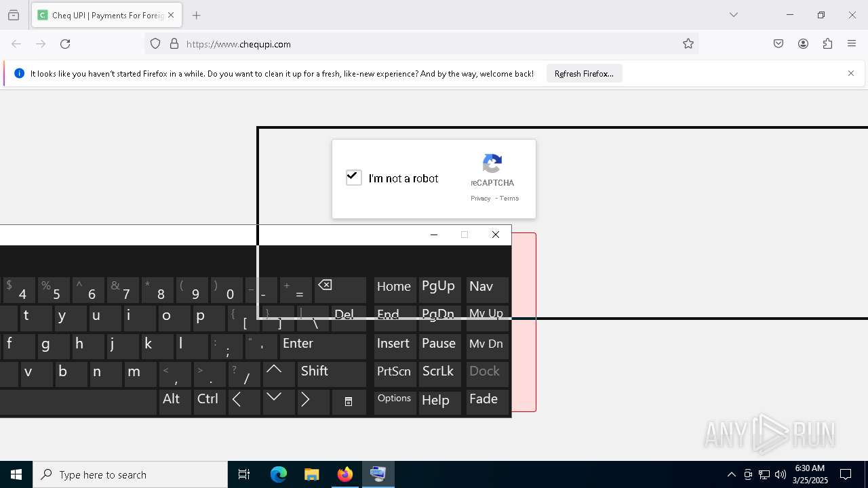Image resolution: width=868 pixels, height=488 pixels.
Task: Bookmark this page with the star icon
Action: coord(688,44)
